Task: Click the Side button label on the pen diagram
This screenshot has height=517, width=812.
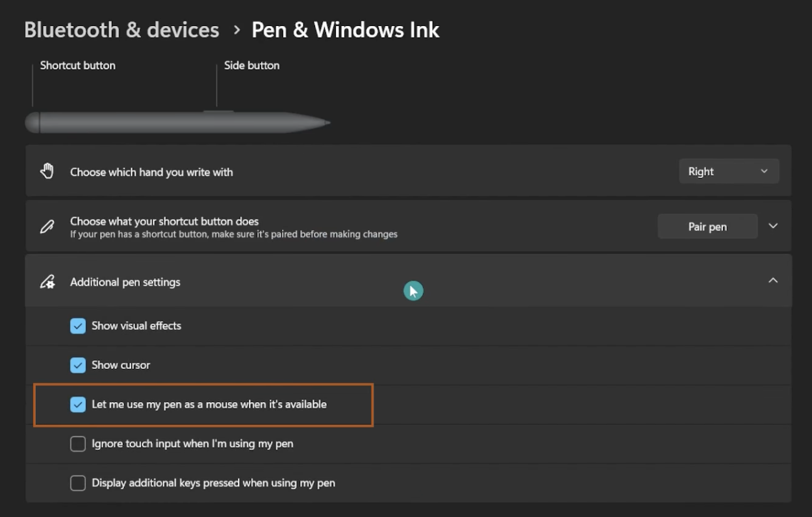Action: (x=251, y=65)
